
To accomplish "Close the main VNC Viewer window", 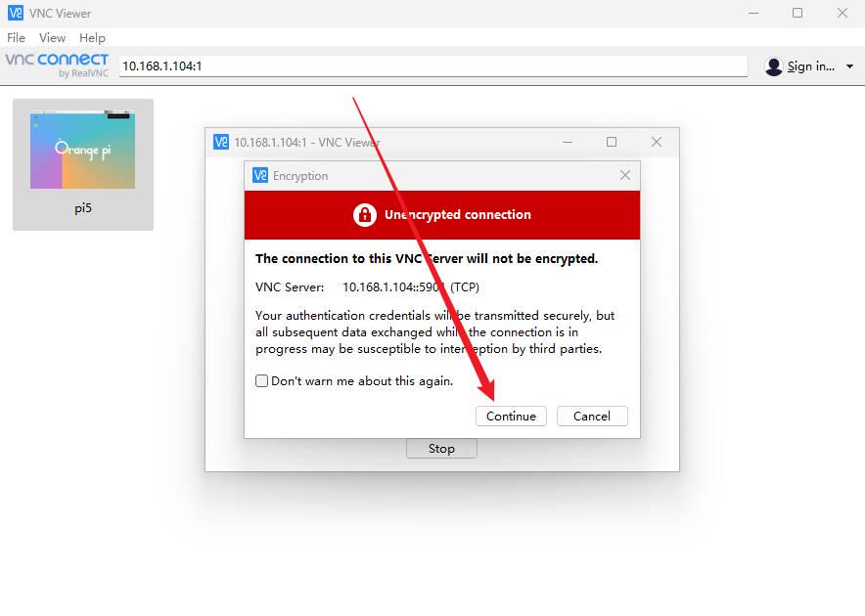I will [842, 13].
